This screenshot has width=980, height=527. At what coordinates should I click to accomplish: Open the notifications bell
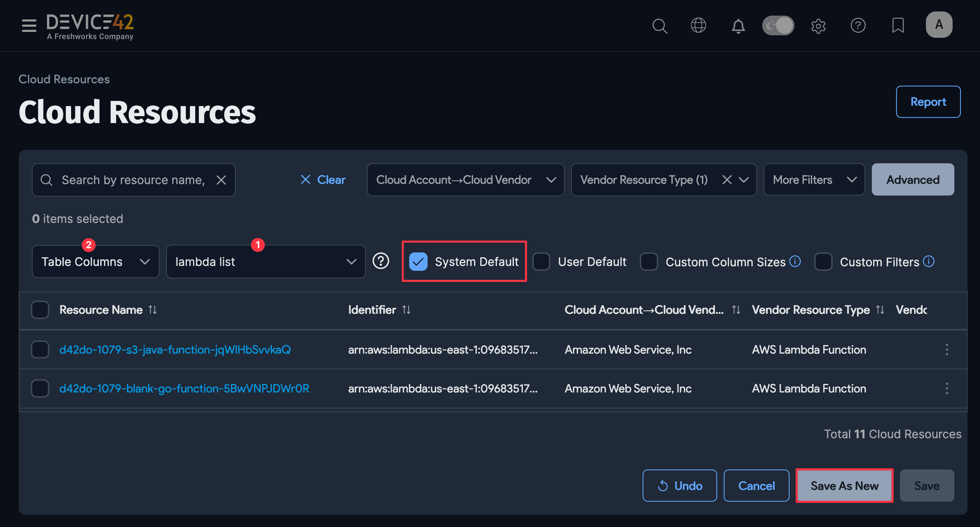[738, 26]
